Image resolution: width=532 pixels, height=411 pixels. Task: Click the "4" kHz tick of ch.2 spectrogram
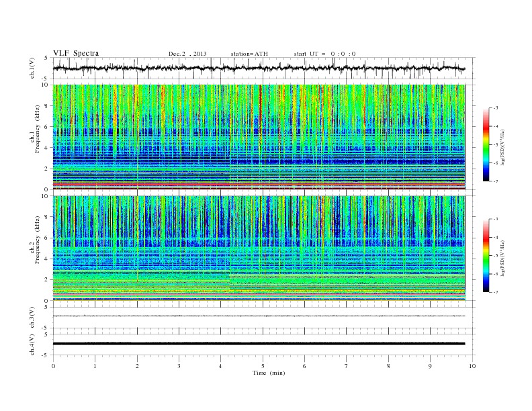click(46, 259)
